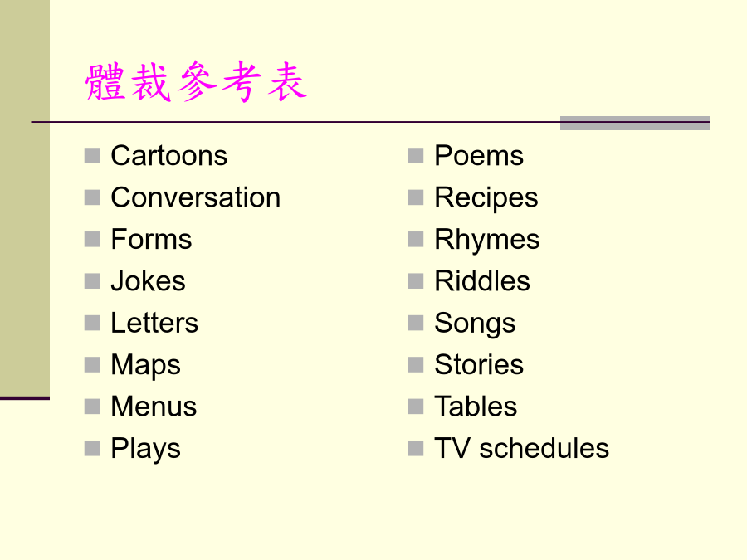747x560 pixels.
Task: Click the Cartoons list item
Action: click(x=169, y=156)
